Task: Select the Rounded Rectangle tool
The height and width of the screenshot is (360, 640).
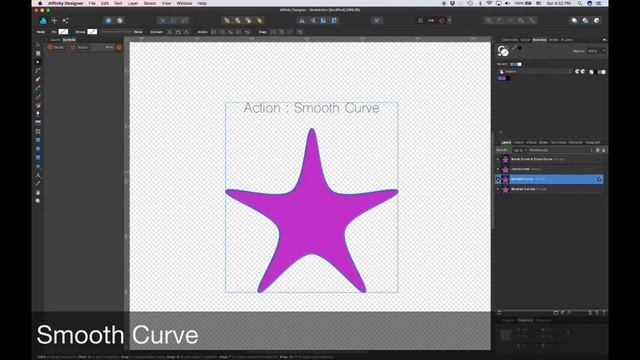Action: coord(38,158)
